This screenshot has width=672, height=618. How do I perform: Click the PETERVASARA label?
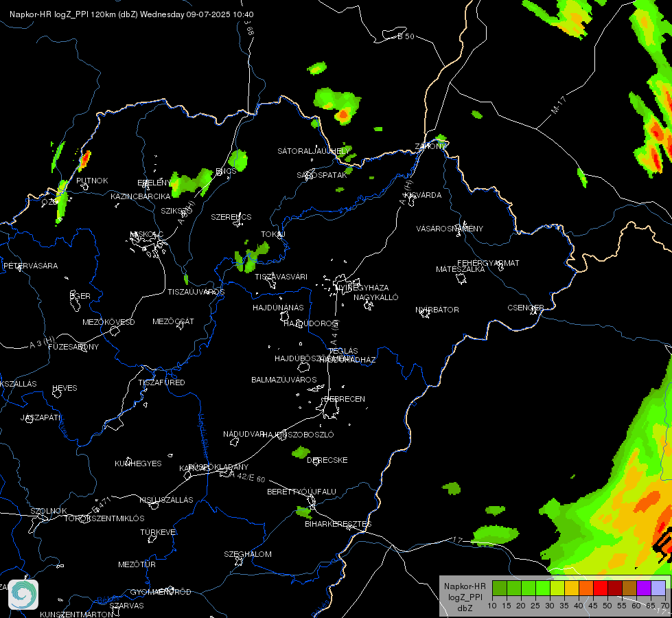[x=30, y=266]
